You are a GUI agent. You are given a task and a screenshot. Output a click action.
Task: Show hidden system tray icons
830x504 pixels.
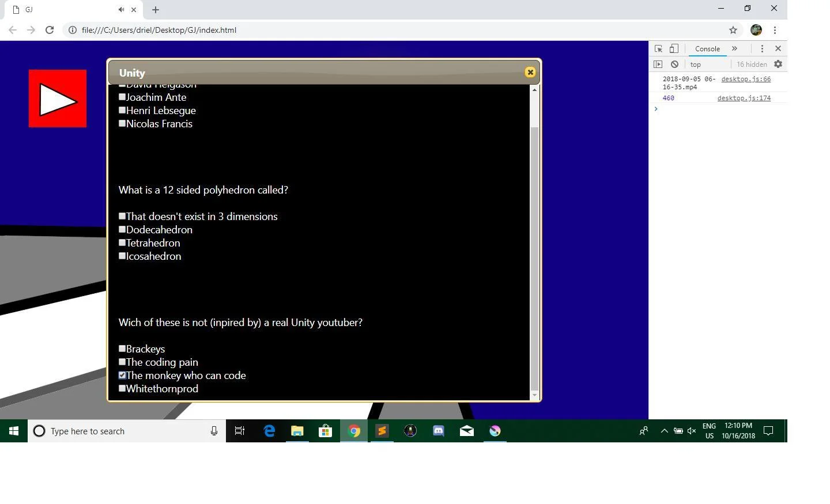point(664,431)
